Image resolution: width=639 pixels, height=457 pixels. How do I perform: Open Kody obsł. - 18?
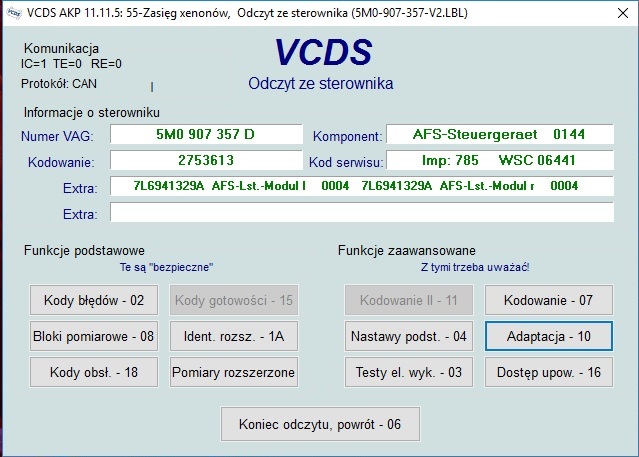pos(94,372)
